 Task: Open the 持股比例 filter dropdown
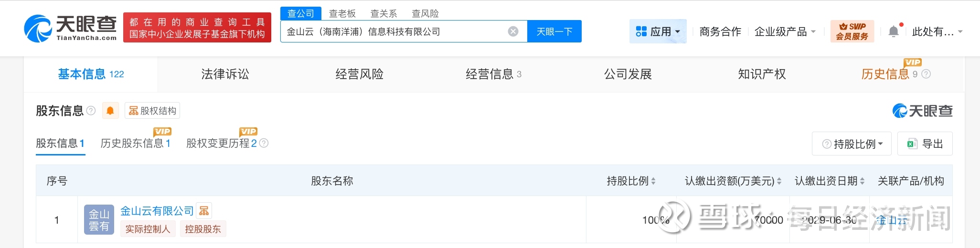point(852,144)
